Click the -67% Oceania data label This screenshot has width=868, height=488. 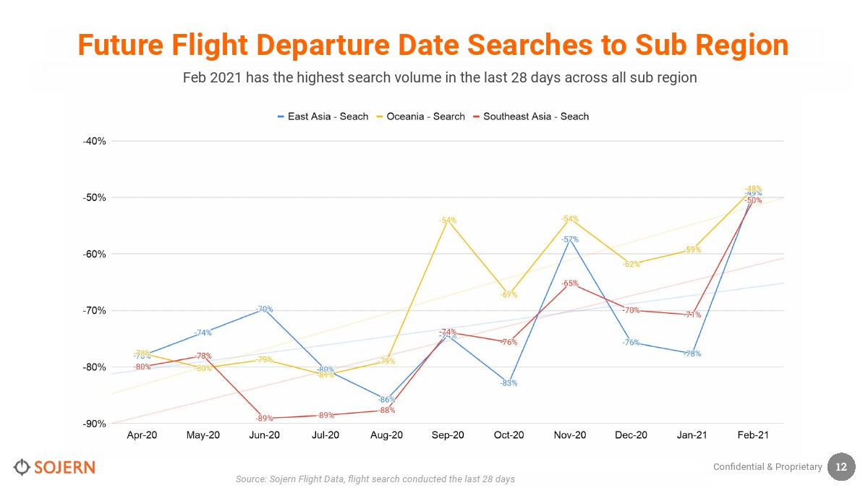(509, 295)
